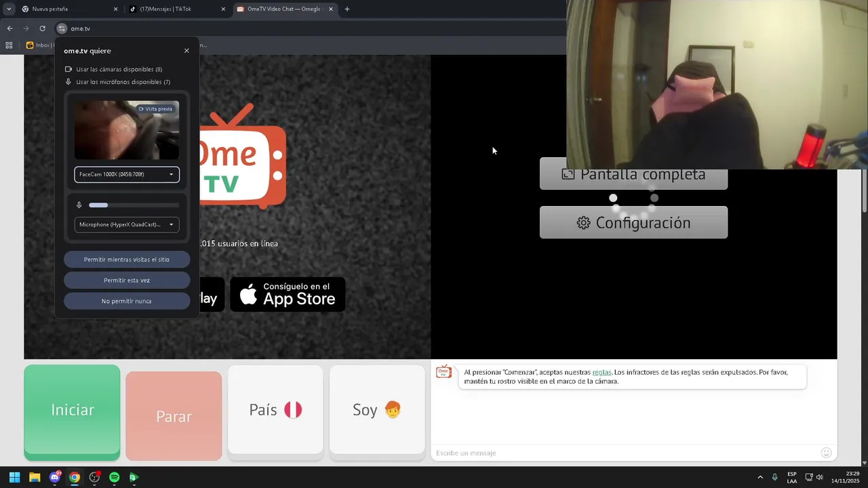Open Chrome from the taskbar

click(x=75, y=477)
